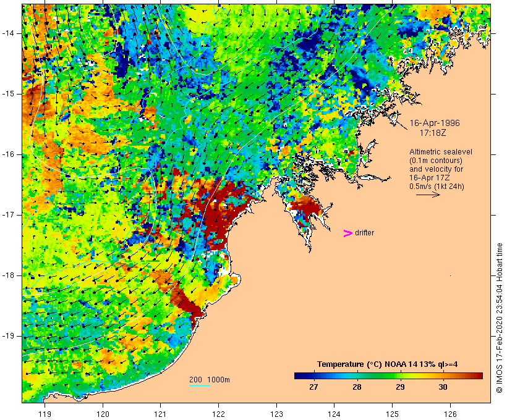Click latitude axis label -19
Image resolution: width=507 pixels, height=420 pixels.
pos(8,336)
